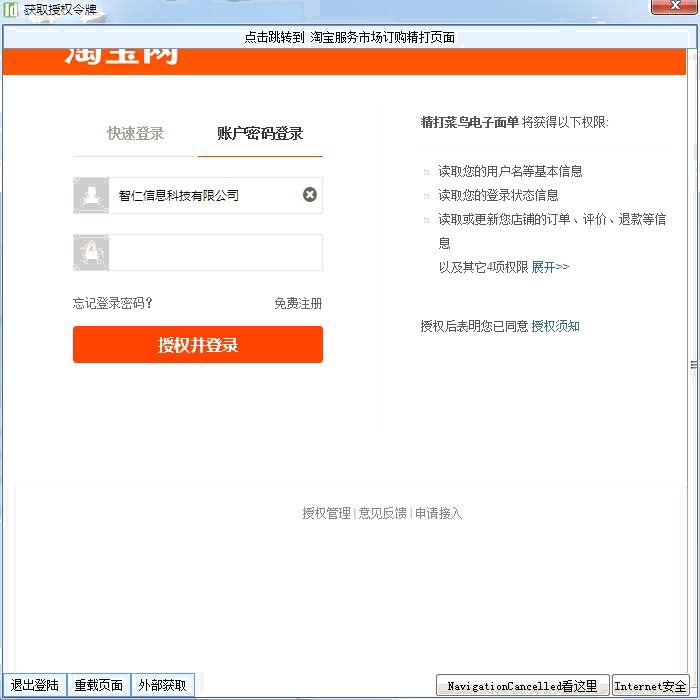The image size is (700, 700).
Task: Click the top banner 点击跳转到 淘宝服务市场订购精打页面
Action: 350,37
